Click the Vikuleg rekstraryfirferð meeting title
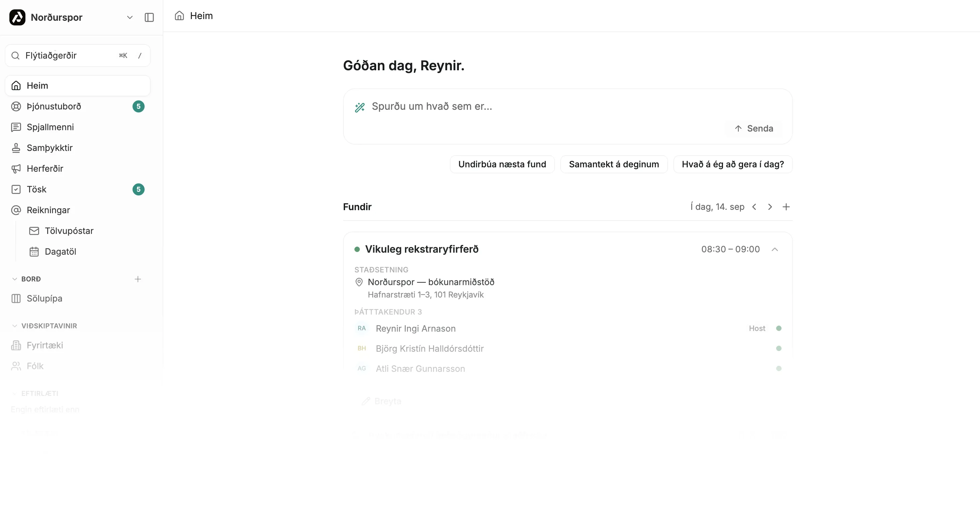Screen dimensions: 980x508 pyautogui.click(x=422, y=249)
